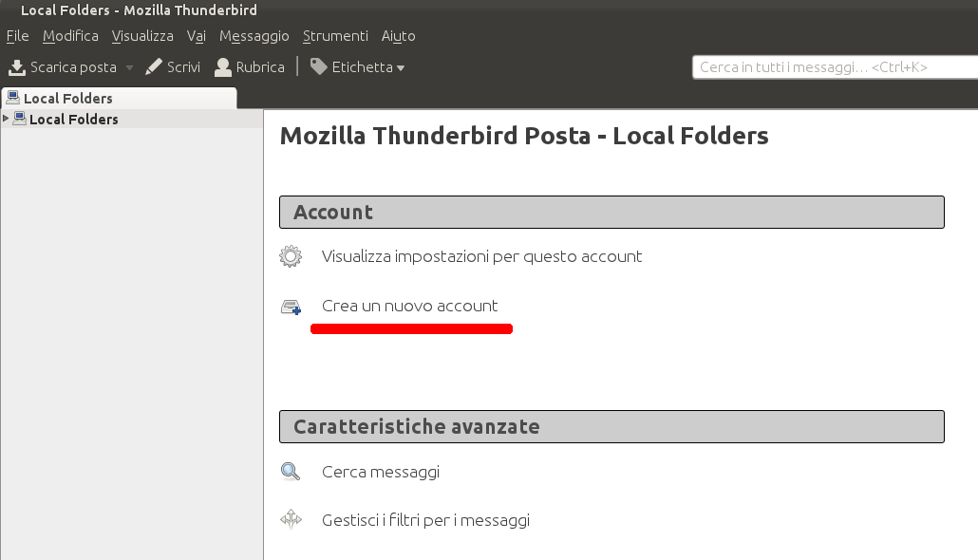Click the magnifying glass Cerca messaggi icon
This screenshot has width=978, height=560.
(x=291, y=472)
